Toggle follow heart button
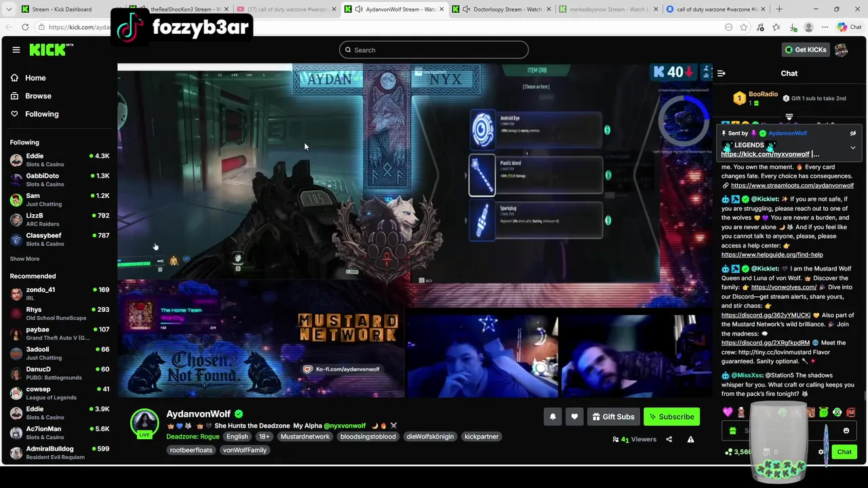Screen dimensions: 868x488 pos(574,417)
